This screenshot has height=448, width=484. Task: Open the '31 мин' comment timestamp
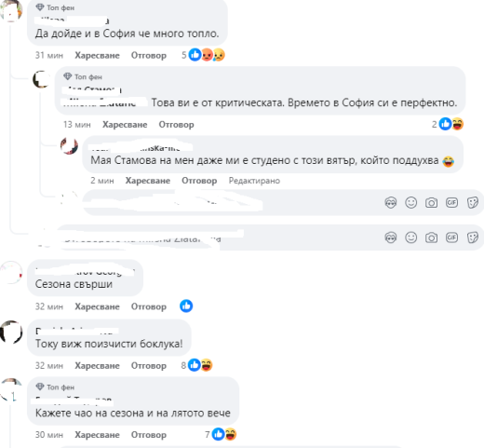(49, 55)
